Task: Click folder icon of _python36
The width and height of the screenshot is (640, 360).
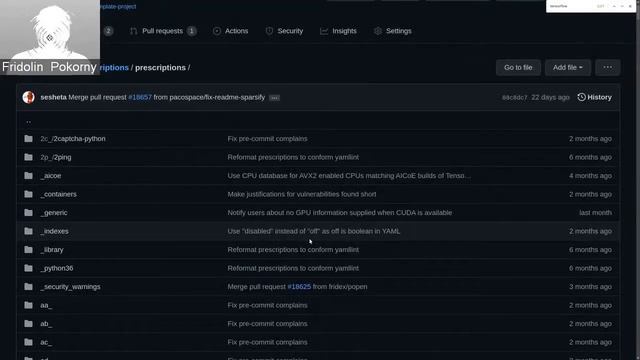Action: [28, 268]
